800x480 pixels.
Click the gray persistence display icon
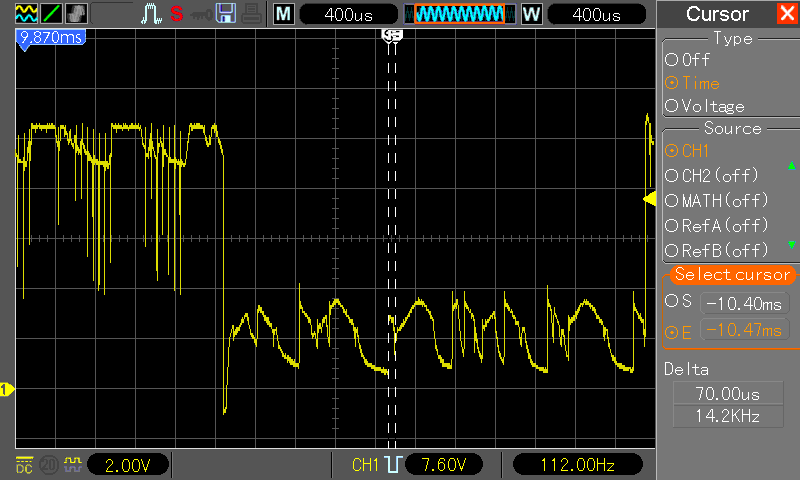[x=76, y=13]
